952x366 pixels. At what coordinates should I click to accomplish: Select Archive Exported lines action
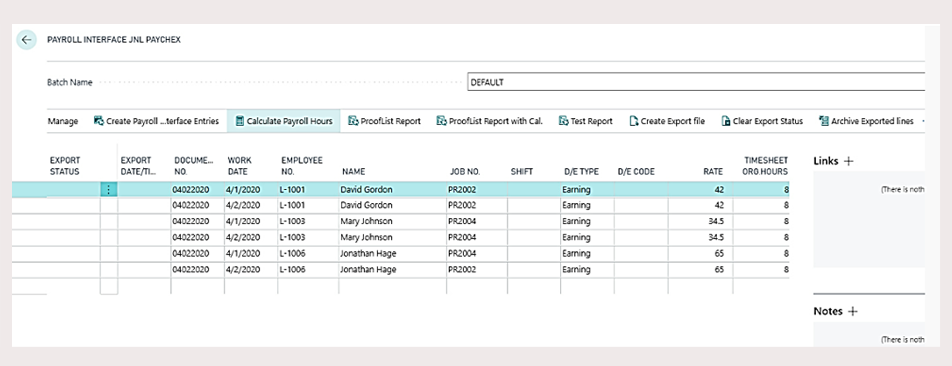(x=866, y=121)
